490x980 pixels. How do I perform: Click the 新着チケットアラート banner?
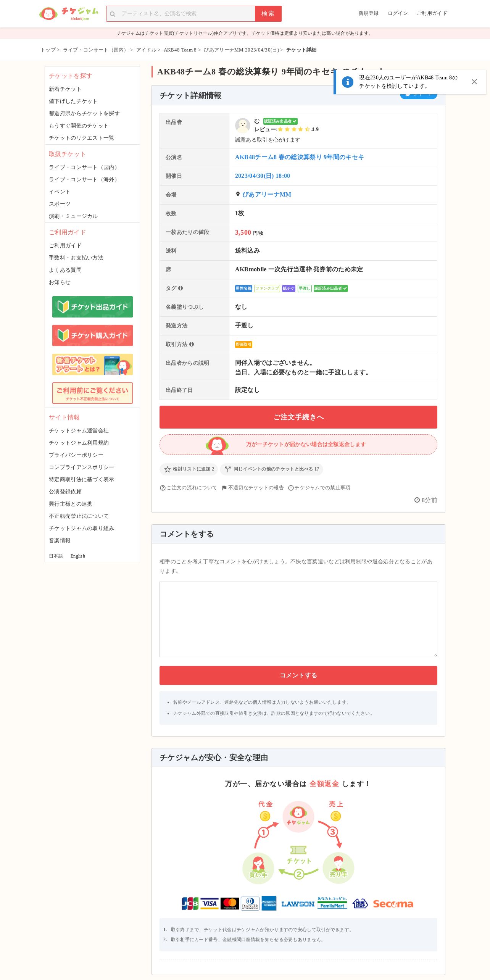[x=92, y=364]
